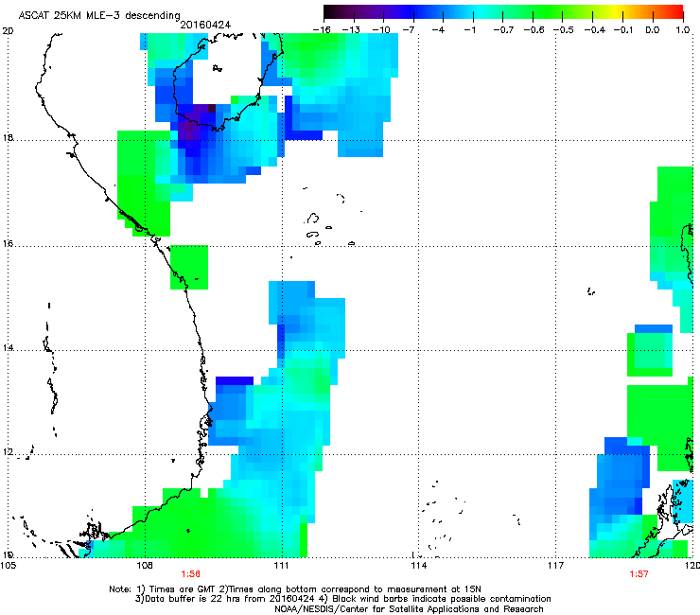700x615 pixels.
Task: Click the '-10' color scale label
Action: click(381, 30)
